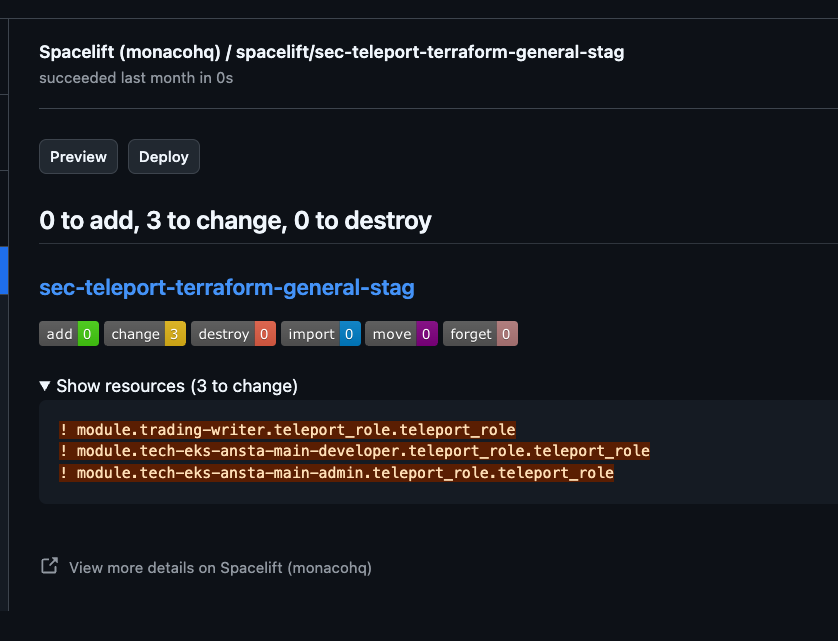Screen dimensions: 838x641
Task: Select the module.trading-writer teleport_role line
Action: click(x=288, y=430)
